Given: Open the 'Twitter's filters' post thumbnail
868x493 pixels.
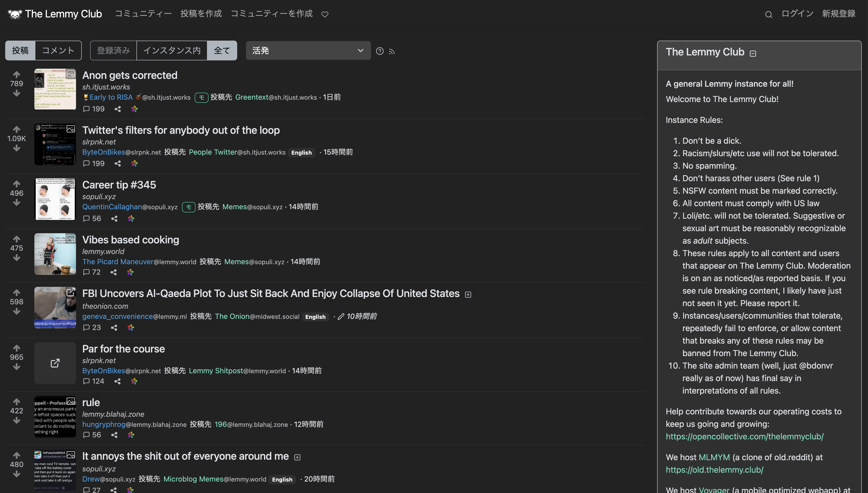Looking at the screenshot, I should pos(55,144).
